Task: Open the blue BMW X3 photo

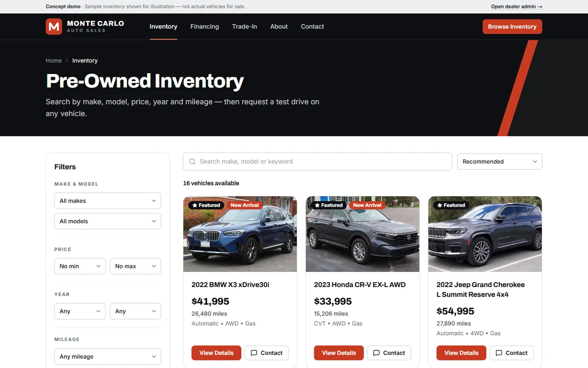Action: 240,234
